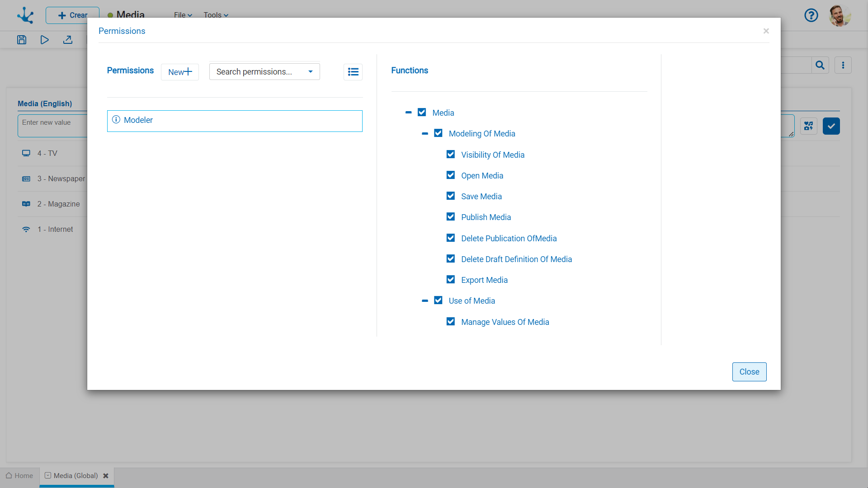This screenshot has height=488, width=868.
Task: Click the search magnifier icon
Action: 820,66
